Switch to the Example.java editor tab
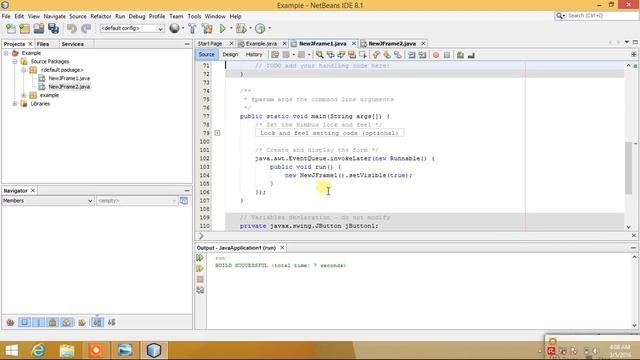The width and height of the screenshot is (640, 360). tap(261, 43)
